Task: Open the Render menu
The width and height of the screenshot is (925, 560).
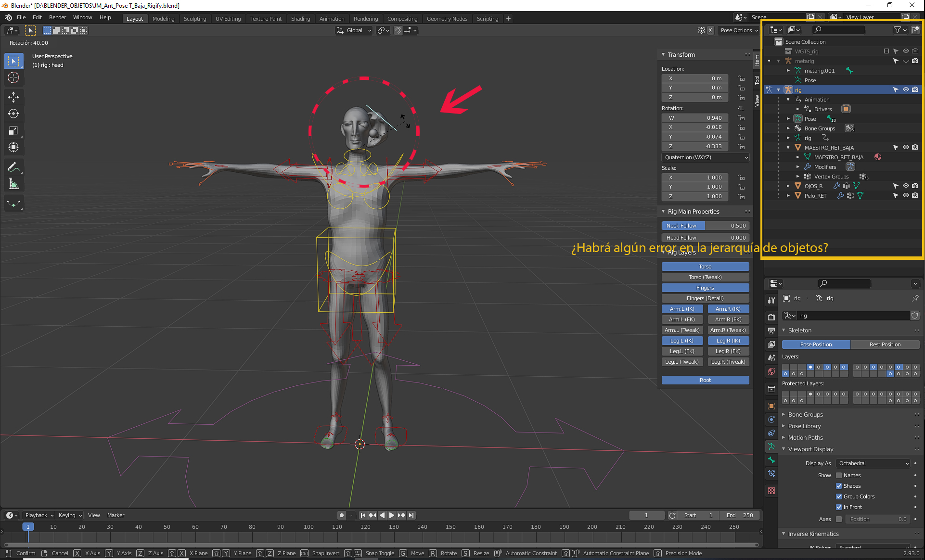Action: click(x=57, y=17)
